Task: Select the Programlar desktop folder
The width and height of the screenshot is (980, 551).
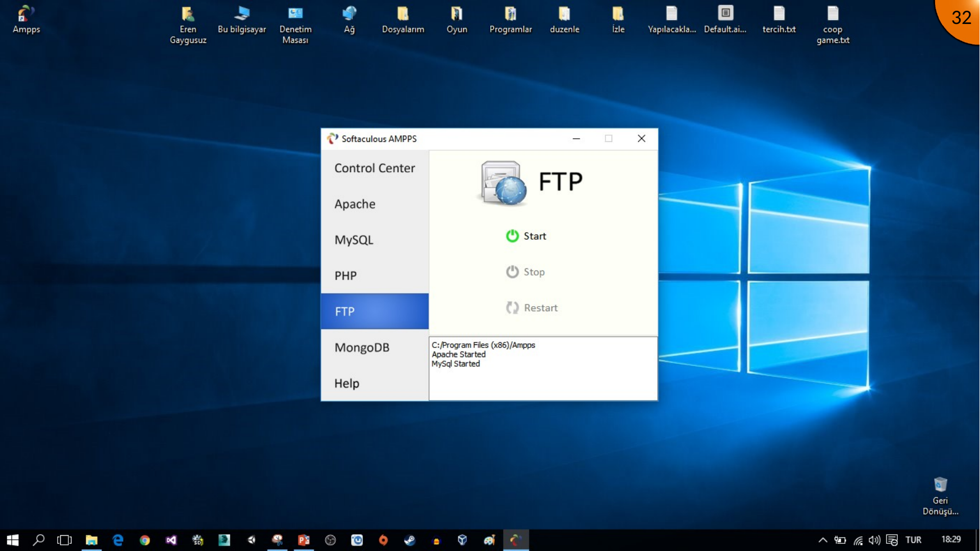Action: click(511, 19)
